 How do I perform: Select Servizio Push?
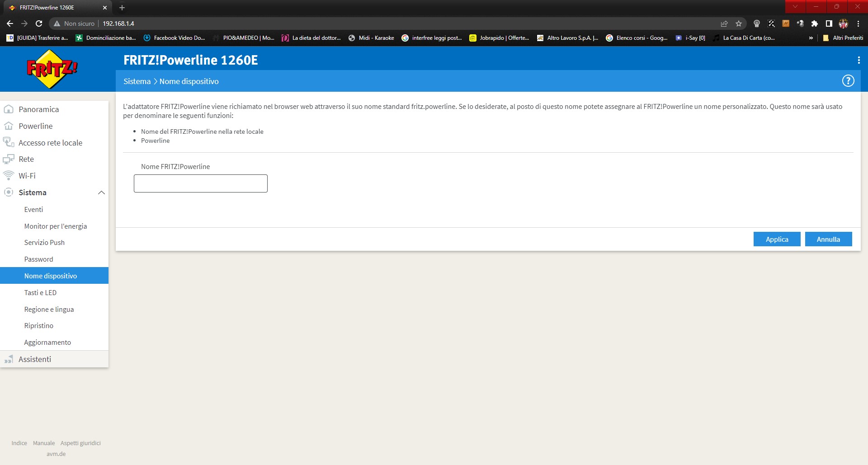pos(44,243)
